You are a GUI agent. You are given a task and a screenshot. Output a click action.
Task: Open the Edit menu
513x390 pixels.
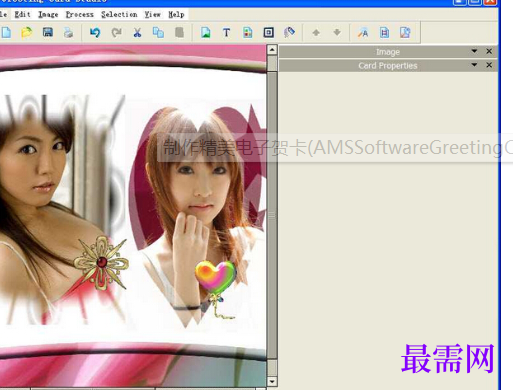coord(22,14)
